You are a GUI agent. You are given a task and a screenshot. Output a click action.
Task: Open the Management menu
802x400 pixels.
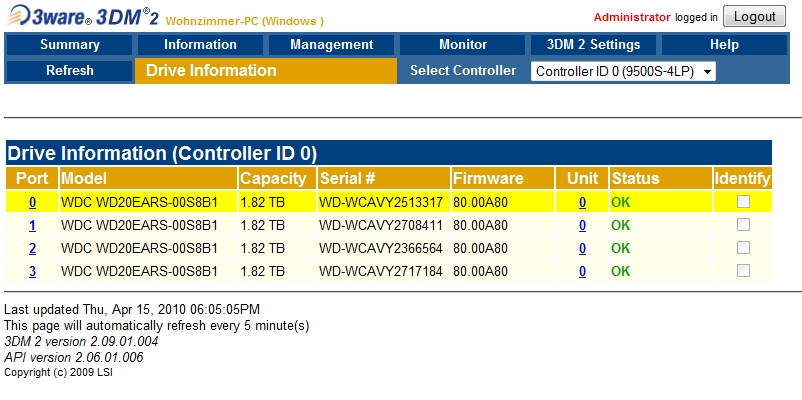tap(331, 45)
